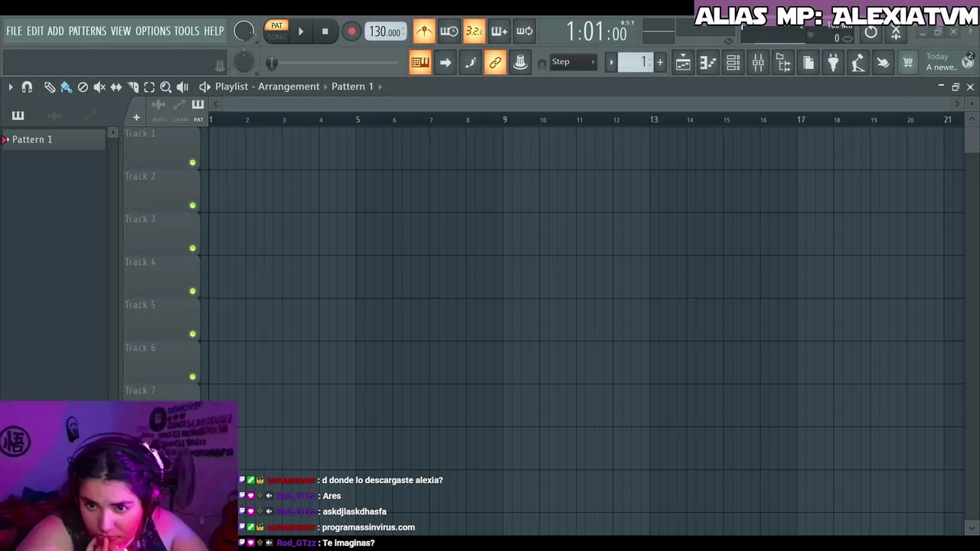
Task: Toggle the playlist magnet snap icon
Action: (x=27, y=87)
